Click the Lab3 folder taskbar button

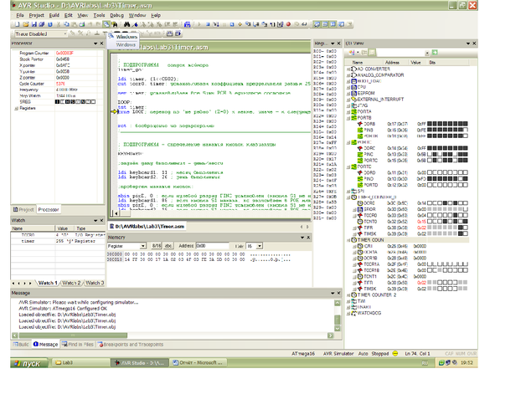(80, 363)
